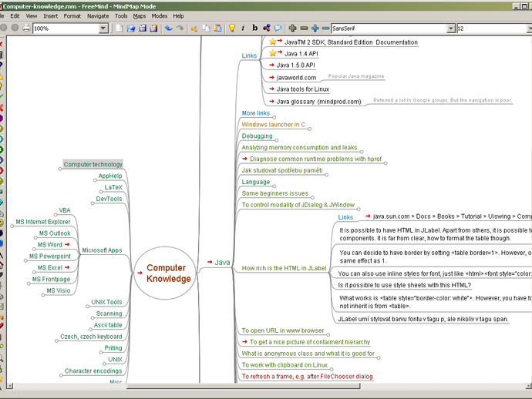The height and width of the screenshot is (399, 532).
Task: Follow the red arrow link on Java 1.5.0 API
Action: [x=271, y=65]
